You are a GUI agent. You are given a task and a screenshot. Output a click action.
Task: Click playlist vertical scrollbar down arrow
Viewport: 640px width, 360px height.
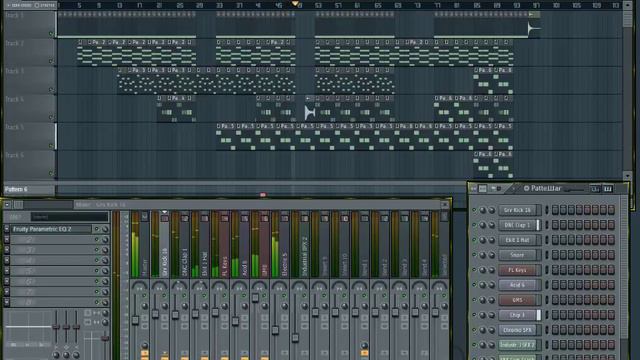[x=627, y=176]
